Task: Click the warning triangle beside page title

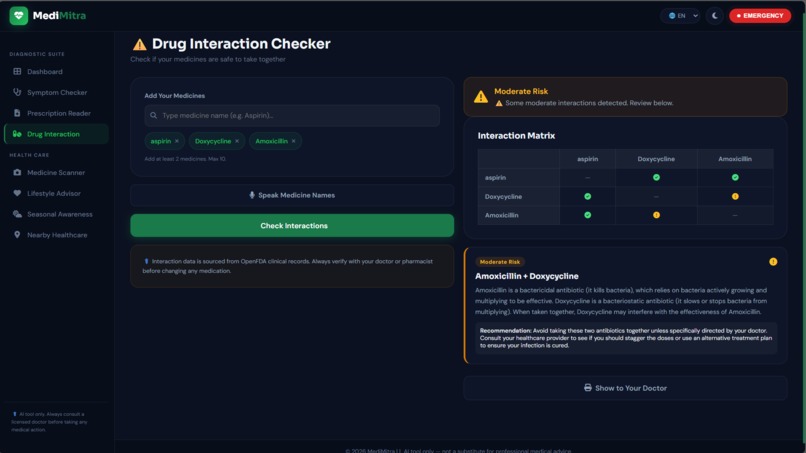Action: pyautogui.click(x=139, y=45)
